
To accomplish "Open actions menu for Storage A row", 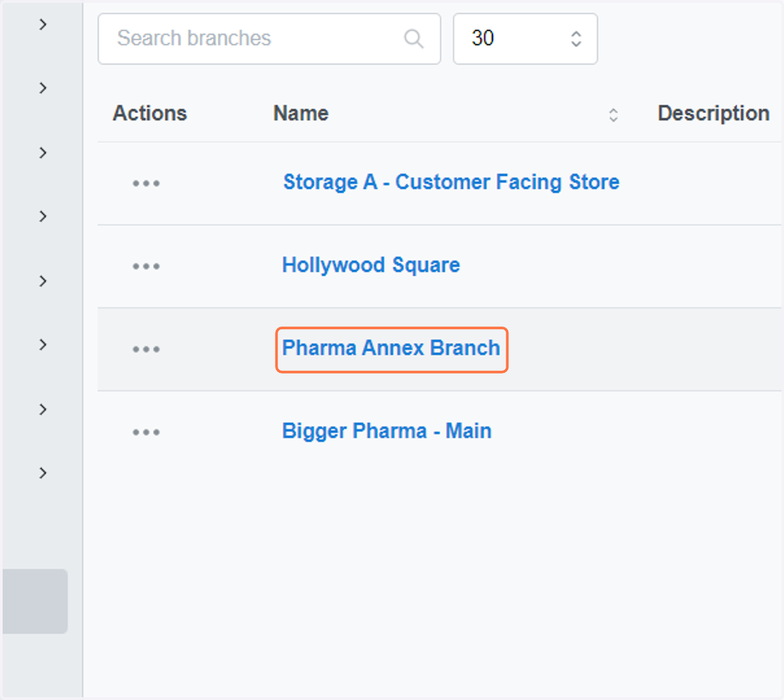I will pos(146,183).
